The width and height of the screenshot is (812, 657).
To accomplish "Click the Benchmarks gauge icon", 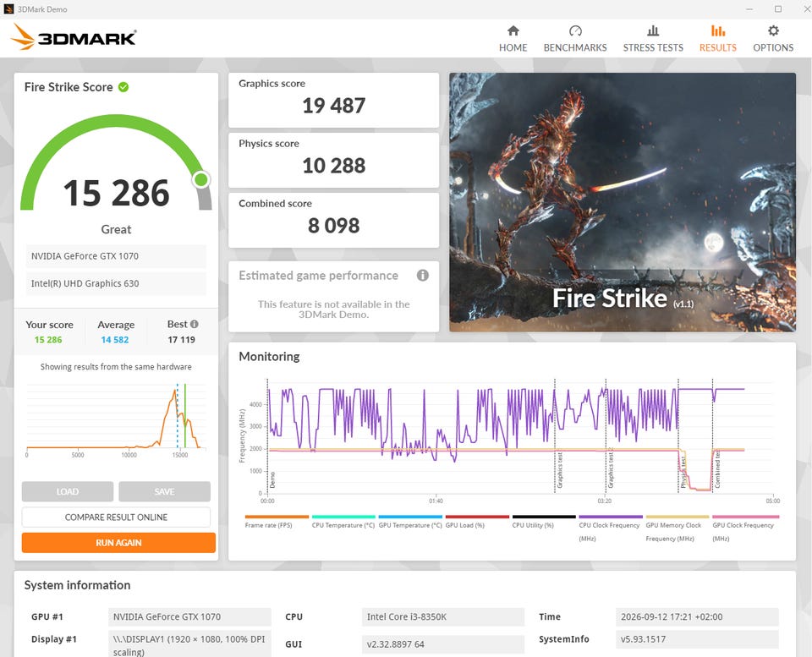I will pos(575,31).
